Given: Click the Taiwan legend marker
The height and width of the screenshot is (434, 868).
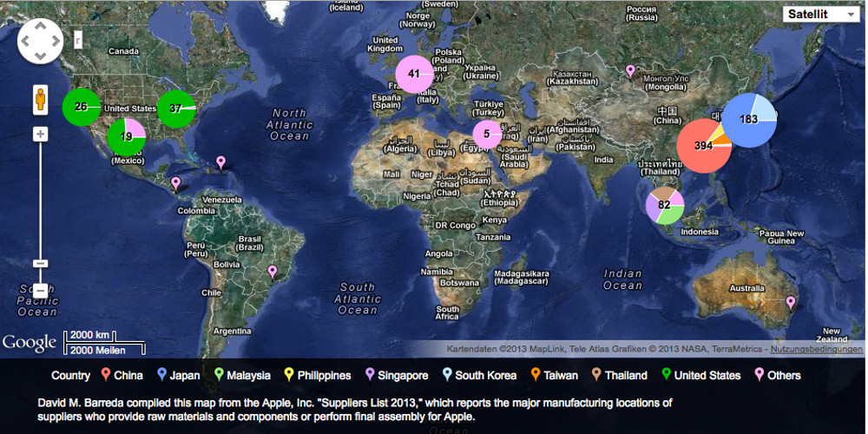Looking at the screenshot, I should 536,375.
